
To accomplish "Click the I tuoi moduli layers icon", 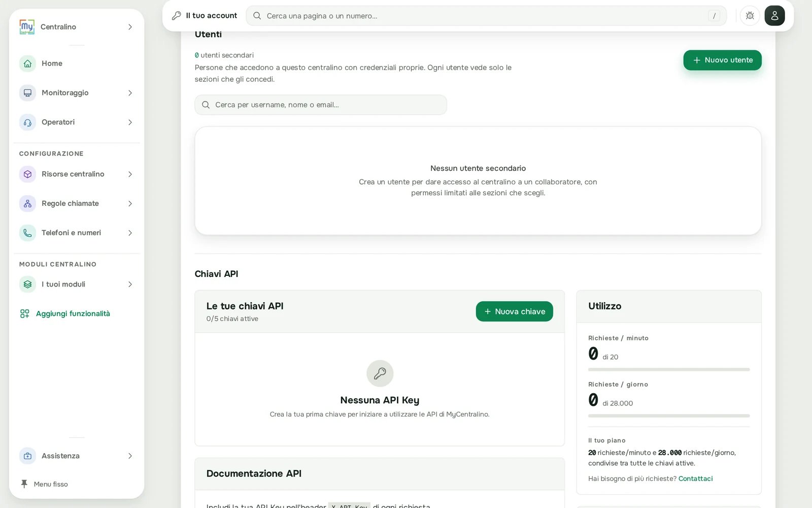I will tap(27, 284).
